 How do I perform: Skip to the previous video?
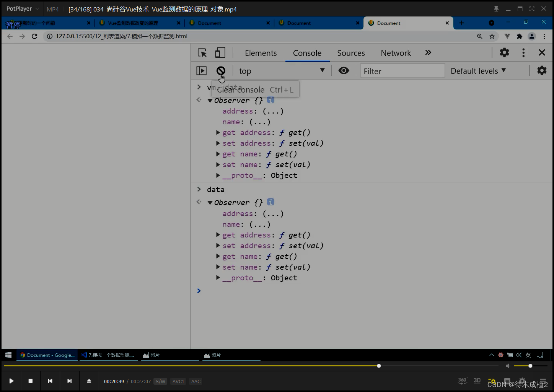tap(50, 381)
